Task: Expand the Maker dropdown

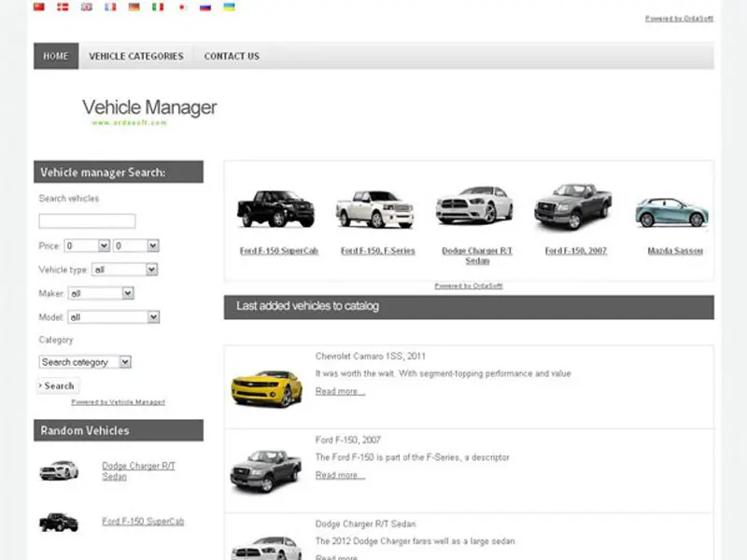Action: pos(101,293)
